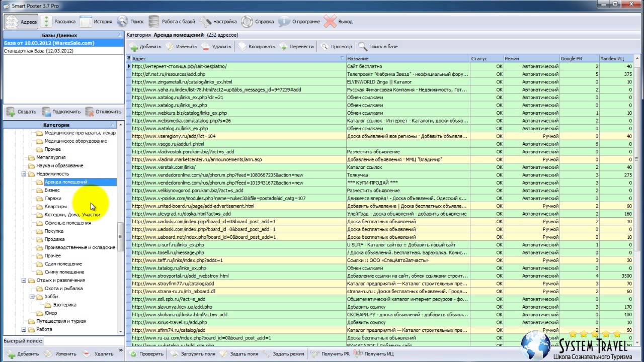
Task: Select the row http://www.vsego.ru/addurl.phtml
Action: click(x=380, y=144)
